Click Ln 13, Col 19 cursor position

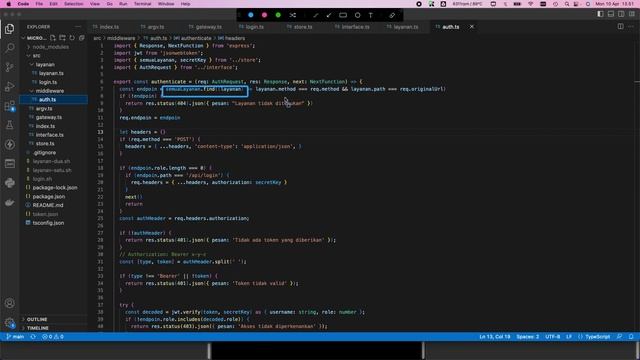[x=495, y=337]
